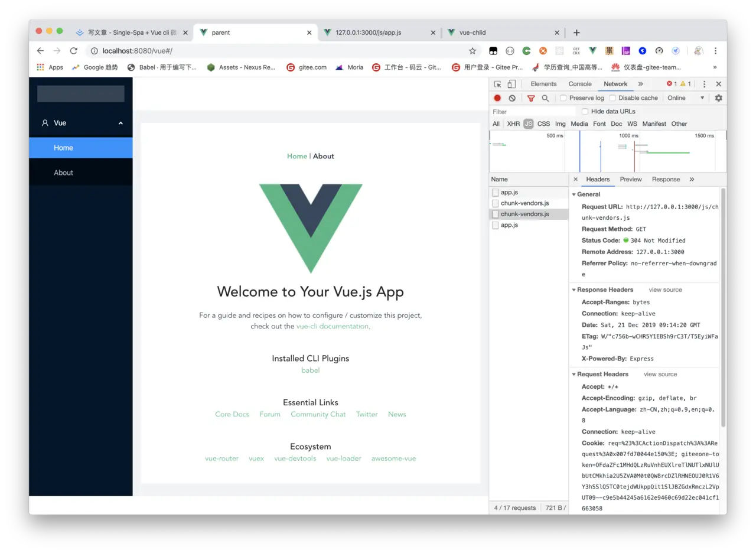The height and width of the screenshot is (553, 756).
Task: Click the speedometer extension icon
Action: (659, 51)
